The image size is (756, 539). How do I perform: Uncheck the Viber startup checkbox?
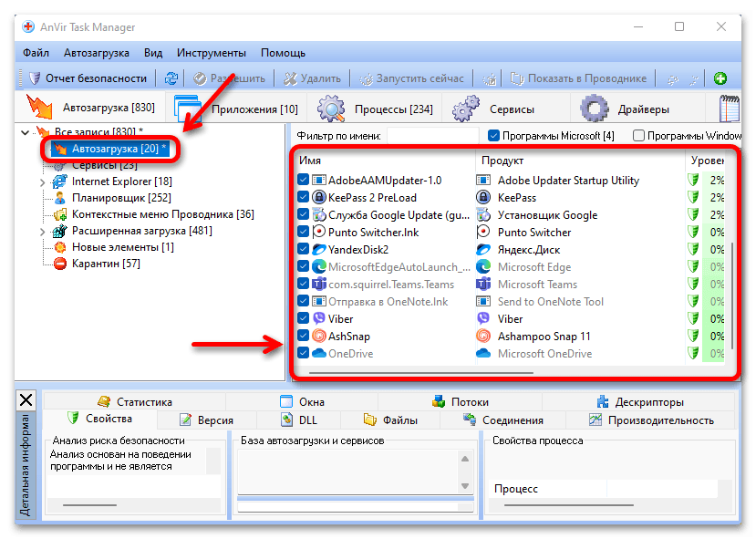coord(303,318)
